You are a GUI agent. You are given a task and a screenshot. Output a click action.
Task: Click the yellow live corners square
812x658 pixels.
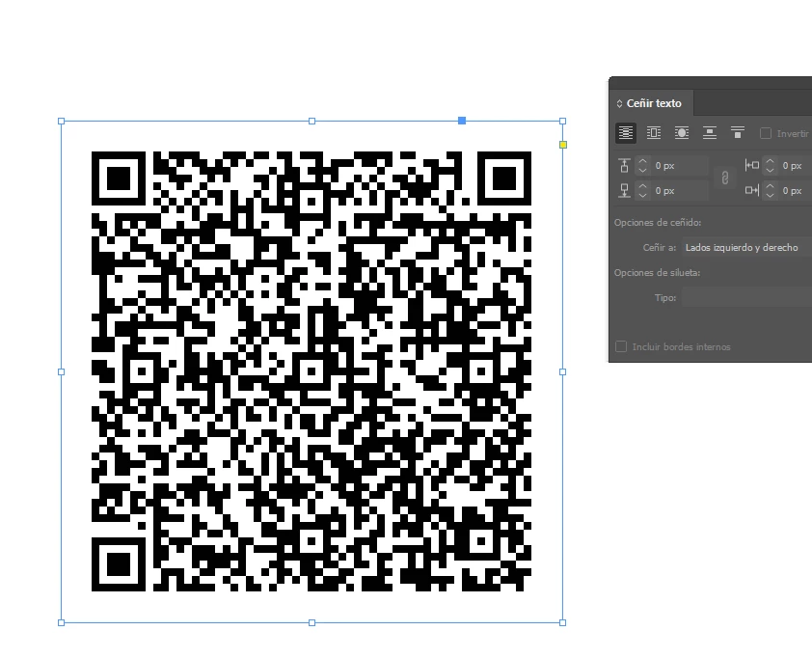(563, 145)
